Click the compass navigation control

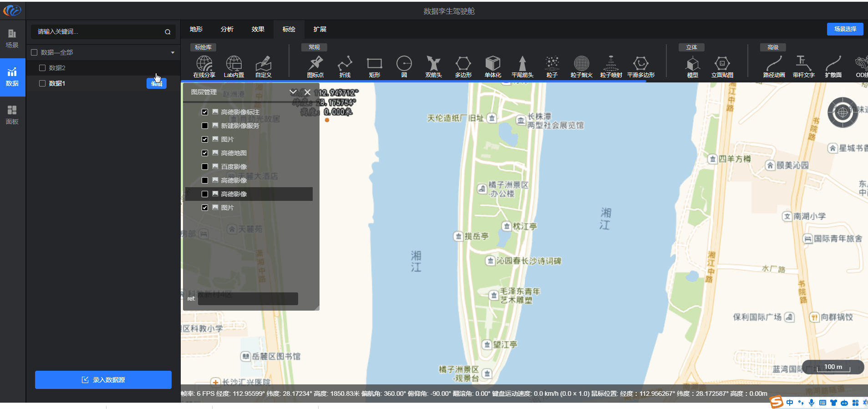pos(843,112)
